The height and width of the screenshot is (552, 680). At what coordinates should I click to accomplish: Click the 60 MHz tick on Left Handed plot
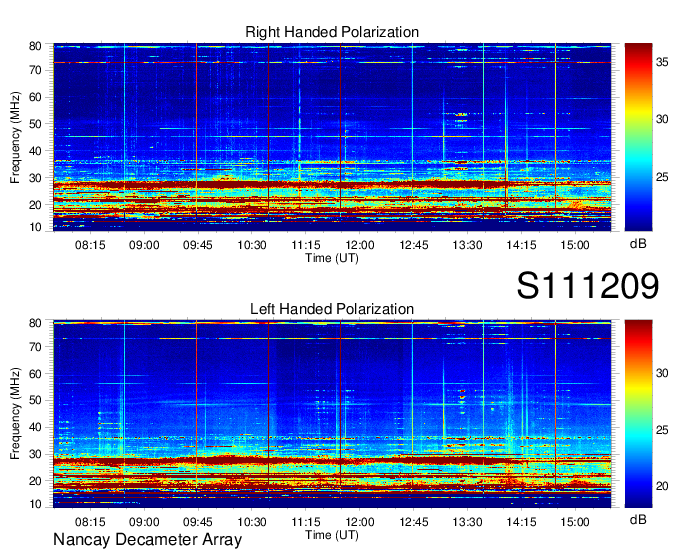click(35, 374)
